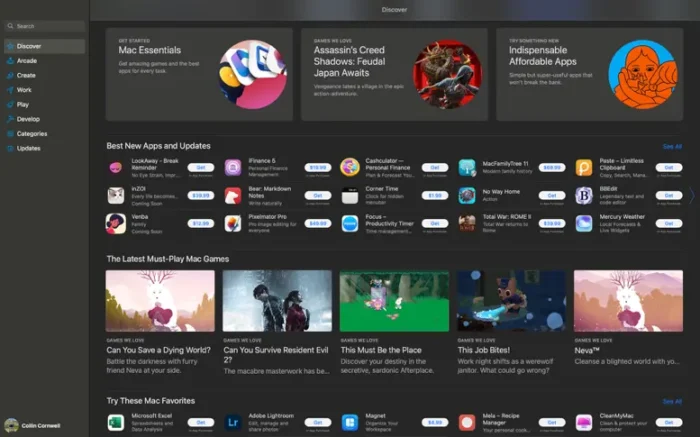Buy Magnet with its price button

(x=435, y=422)
